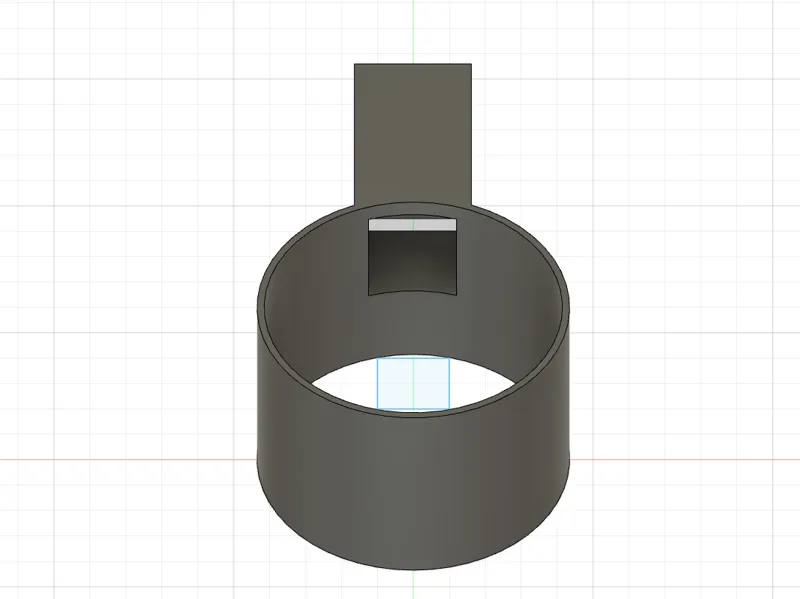This screenshot has width=800, height=599.
Task: Select the white strip inside the square cutout
Action: point(413,224)
